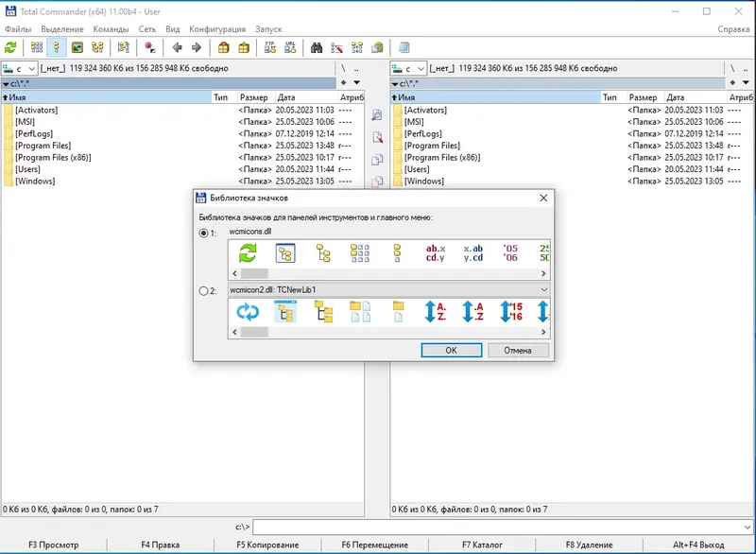The width and height of the screenshot is (756, 554).
Task: Click copy names to clipboard toolbar icon
Action: (377, 47)
